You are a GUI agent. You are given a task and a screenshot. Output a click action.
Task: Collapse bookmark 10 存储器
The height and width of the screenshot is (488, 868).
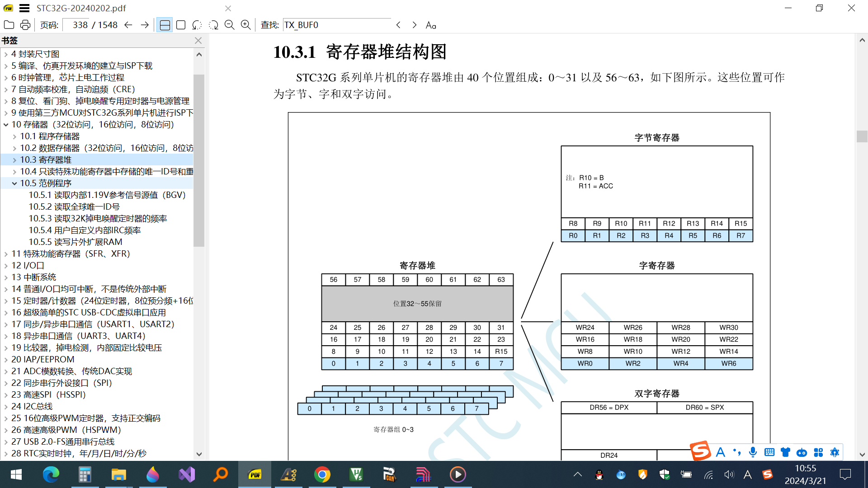(x=6, y=125)
